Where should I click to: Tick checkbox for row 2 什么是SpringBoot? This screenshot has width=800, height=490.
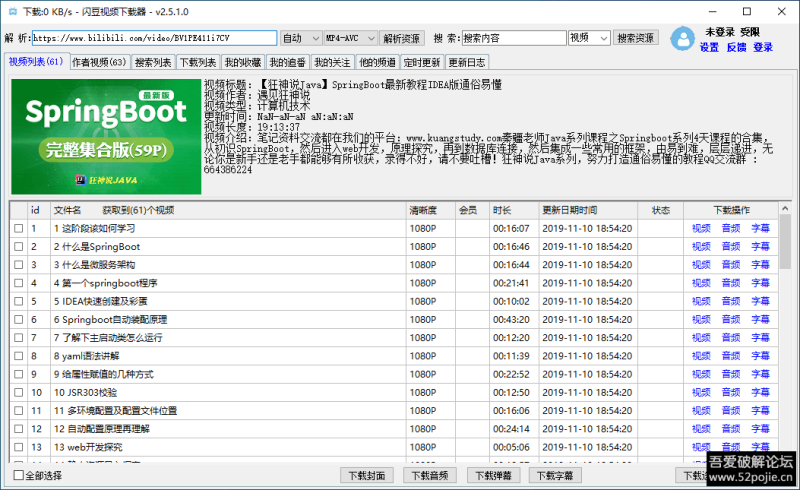[19, 247]
